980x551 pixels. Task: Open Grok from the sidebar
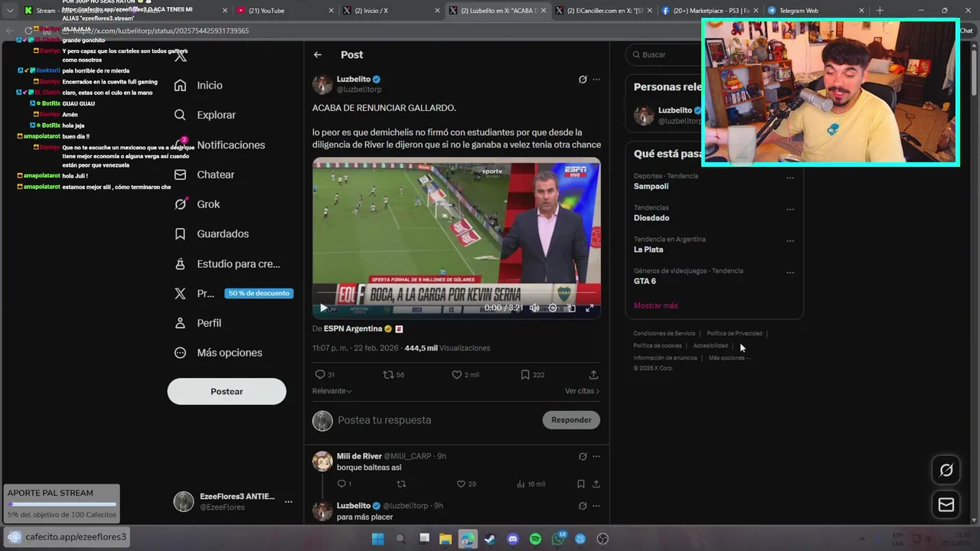click(x=197, y=204)
